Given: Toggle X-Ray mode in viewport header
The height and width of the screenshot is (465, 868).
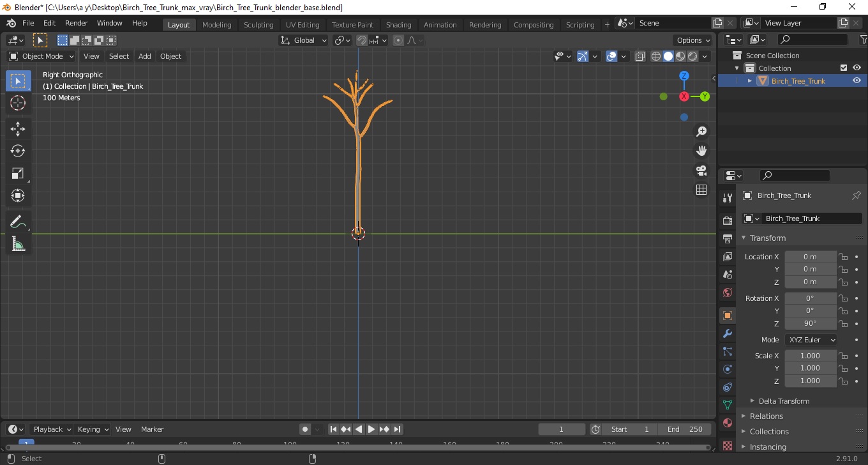Looking at the screenshot, I should tap(640, 56).
